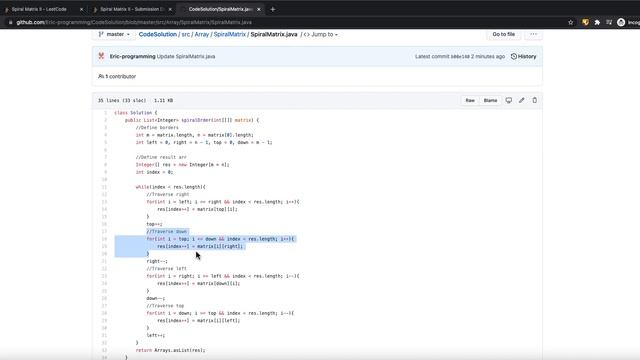This screenshot has width=640, height=360.
Task: Click the '//Traverse top' comment
Action: point(165,306)
